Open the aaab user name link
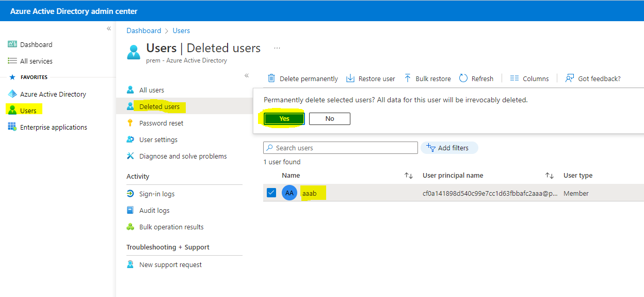 point(310,193)
